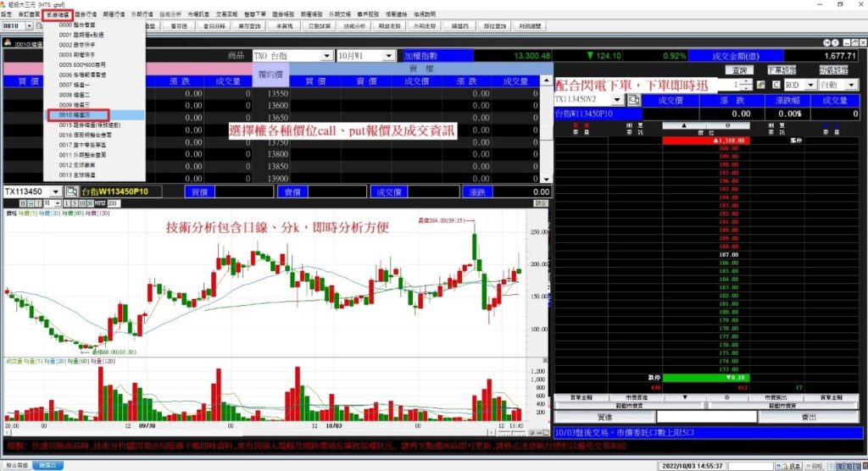Open the ROD order type dropdown
Image resolution: width=868 pixels, height=471 pixels.
point(810,85)
